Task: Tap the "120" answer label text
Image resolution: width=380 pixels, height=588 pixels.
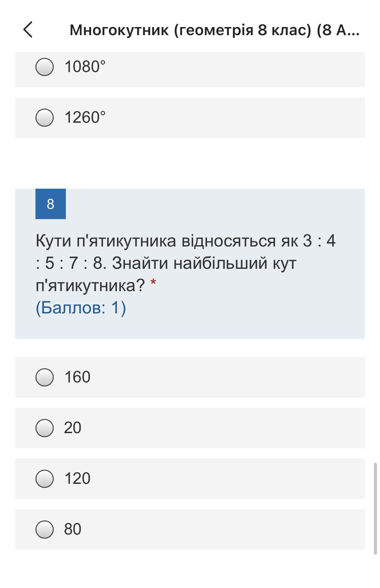Action: [77, 478]
